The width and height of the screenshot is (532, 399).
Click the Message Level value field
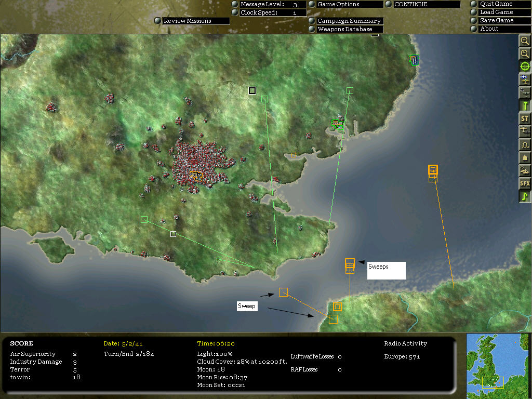click(x=295, y=4)
